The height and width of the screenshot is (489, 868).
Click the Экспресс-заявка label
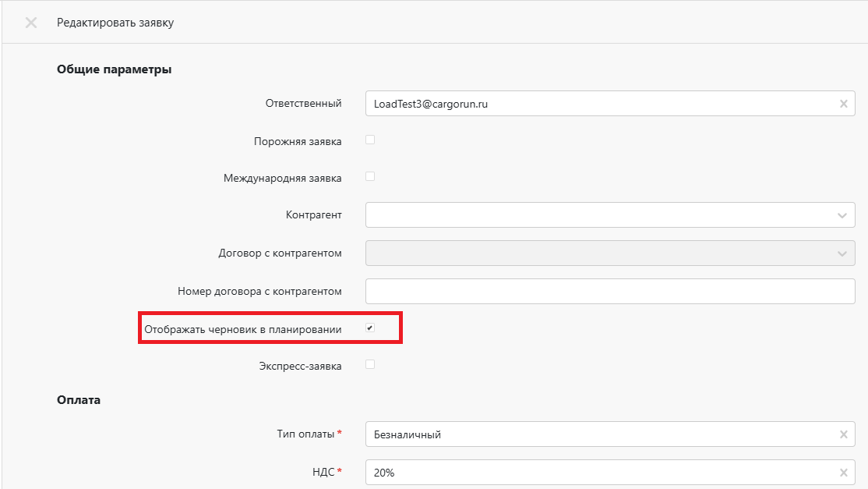[x=300, y=366]
